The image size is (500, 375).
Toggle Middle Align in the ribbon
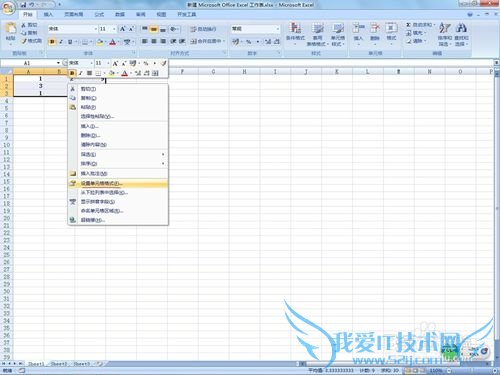pyautogui.click(x=154, y=29)
